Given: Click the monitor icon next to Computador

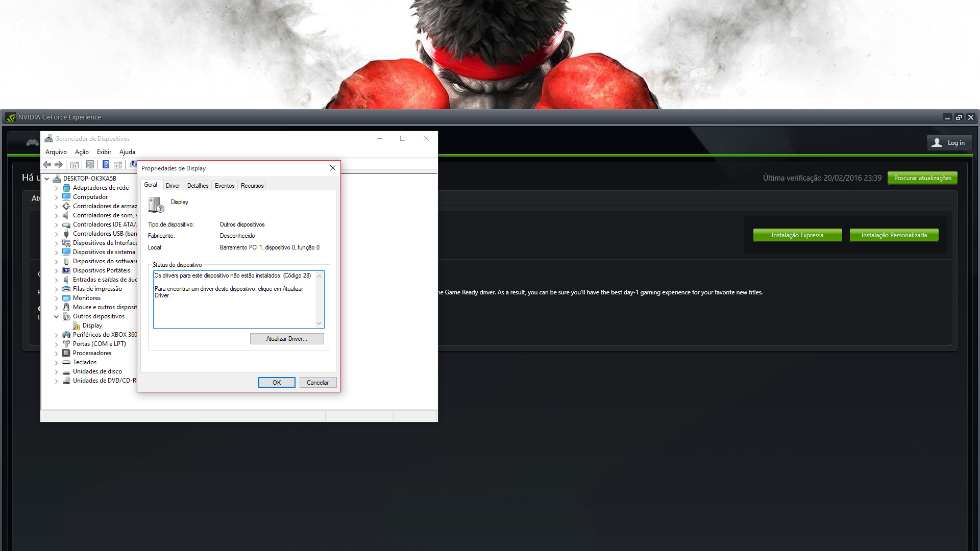Looking at the screenshot, I should pyautogui.click(x=66, y=197).
